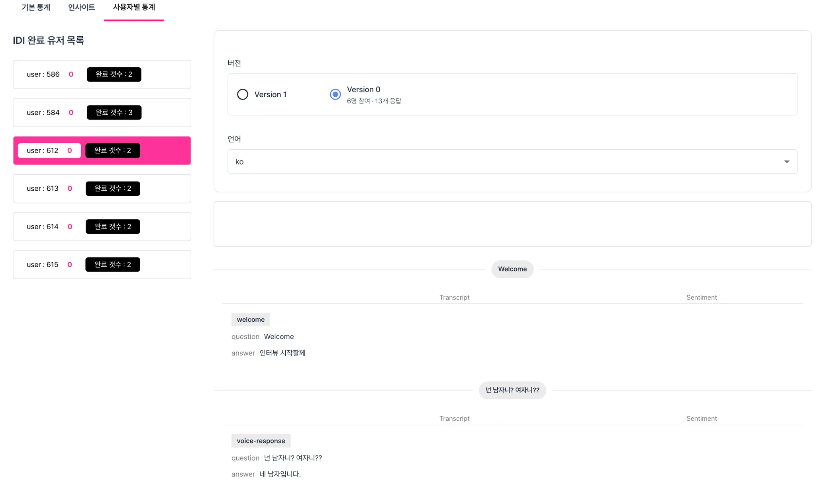Select the Version 1 radio button

point(243,94)
